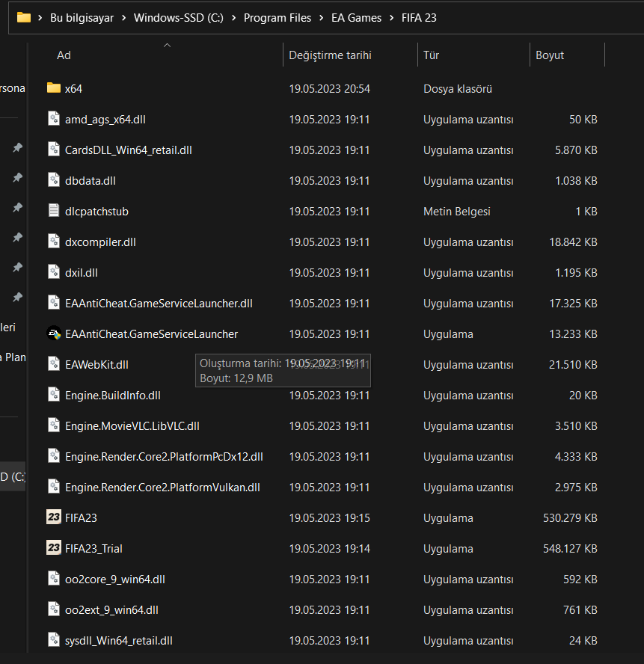Click the size value 21.510 KB
The image size is (644, 664).
573,365
